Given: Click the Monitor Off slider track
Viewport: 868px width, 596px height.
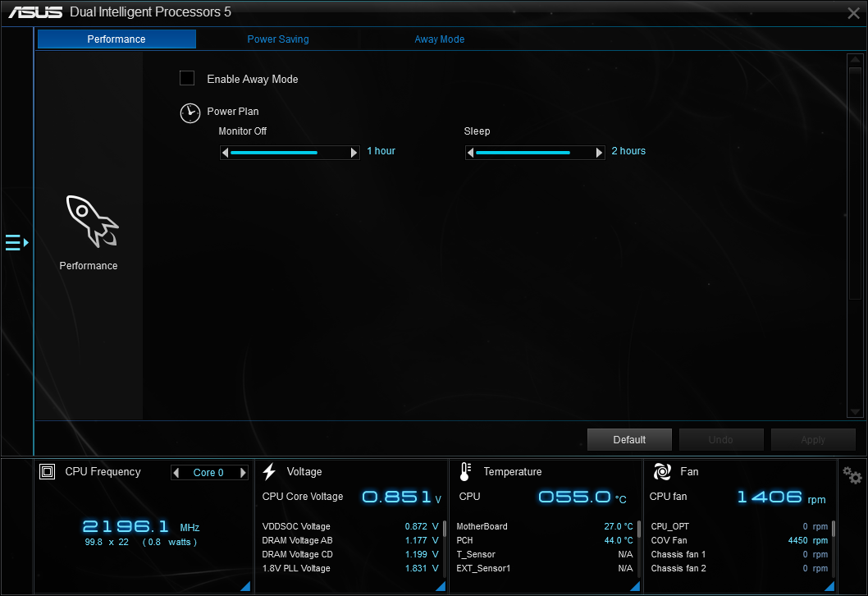Looking at the screenshot, I should 290,153.
